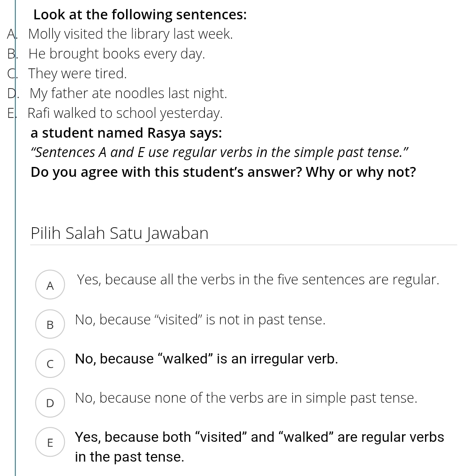The width and height of the screenshot is (466, 476).
Task: Click the "a student named Rasya says" line
Action: tap(127, 133)
